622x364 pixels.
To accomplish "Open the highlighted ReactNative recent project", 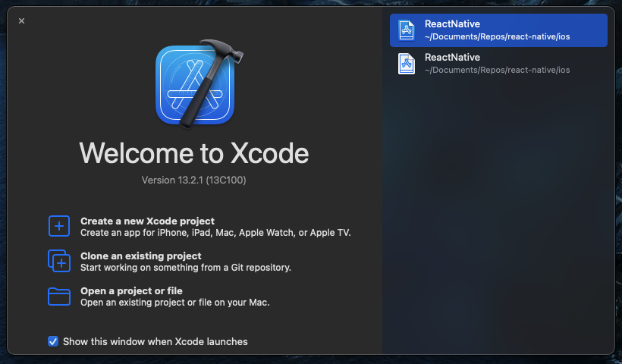I will point(498,30).
